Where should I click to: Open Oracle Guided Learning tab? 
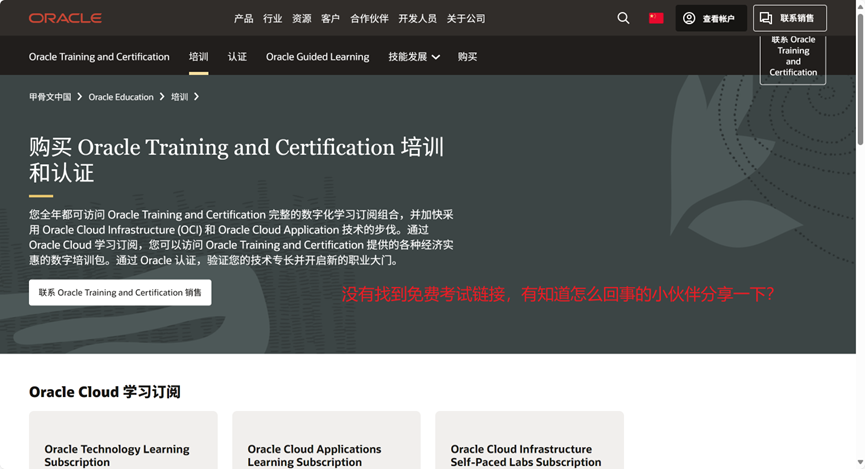(x=318, y=57)
